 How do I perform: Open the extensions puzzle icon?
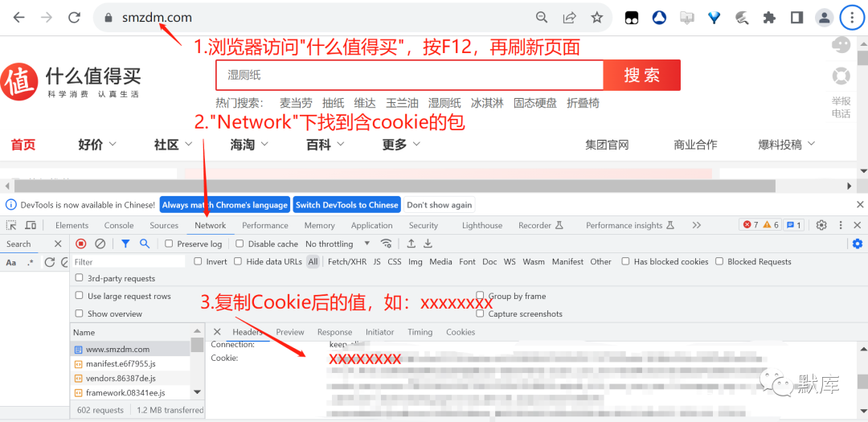point(769,18)
